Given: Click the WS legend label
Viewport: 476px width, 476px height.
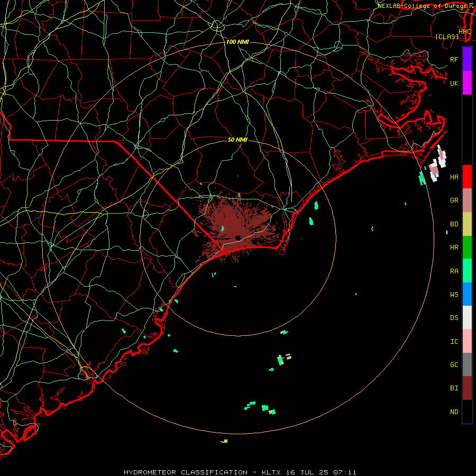Looking at the screenshot, I should click(x=454, y=295).
